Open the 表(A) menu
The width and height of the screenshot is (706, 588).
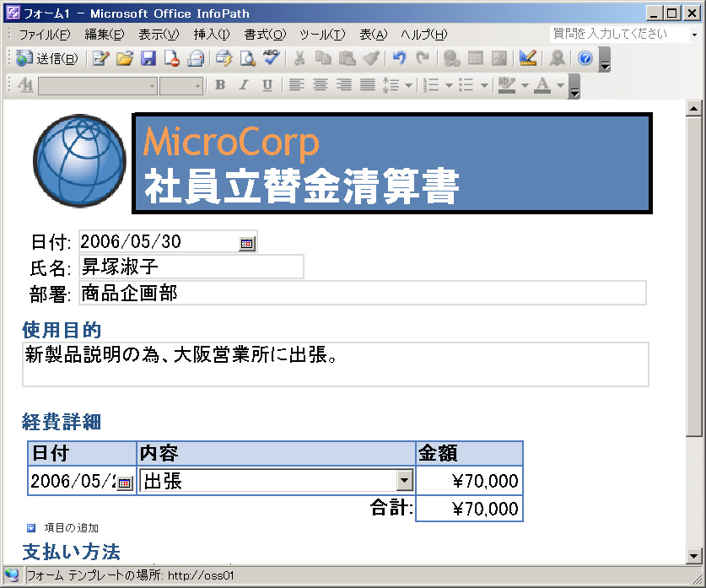tap(374, 35)
